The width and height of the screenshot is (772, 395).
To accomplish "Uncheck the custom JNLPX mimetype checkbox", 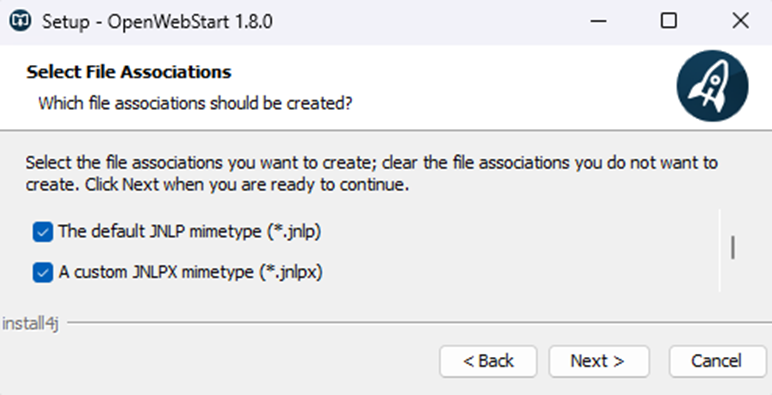I will coord(43,272).
